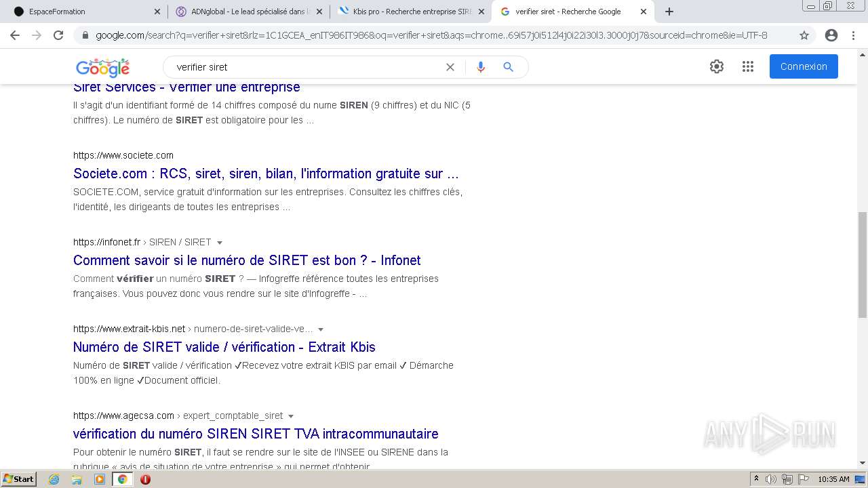The height and width of the screenshot is (488, 868).
Task: Click the browser address bar URL
Action: (x=431, y=35)
